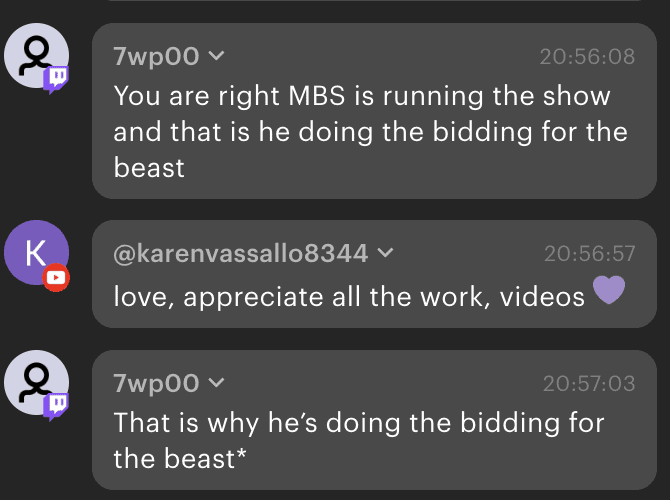Expand the chevron next to 7wp00 at 20:56:08
This screenshot has height=500, width=670.
coord(216,56)
